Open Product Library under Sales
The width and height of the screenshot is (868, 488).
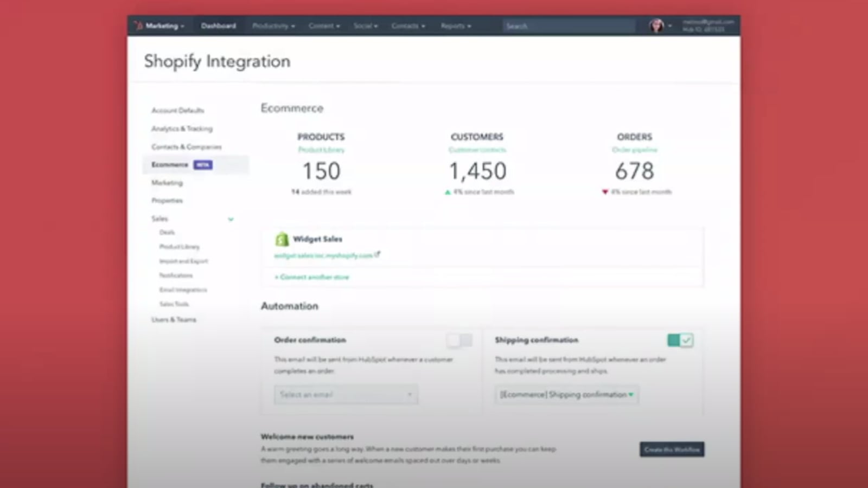pos(180,247)
